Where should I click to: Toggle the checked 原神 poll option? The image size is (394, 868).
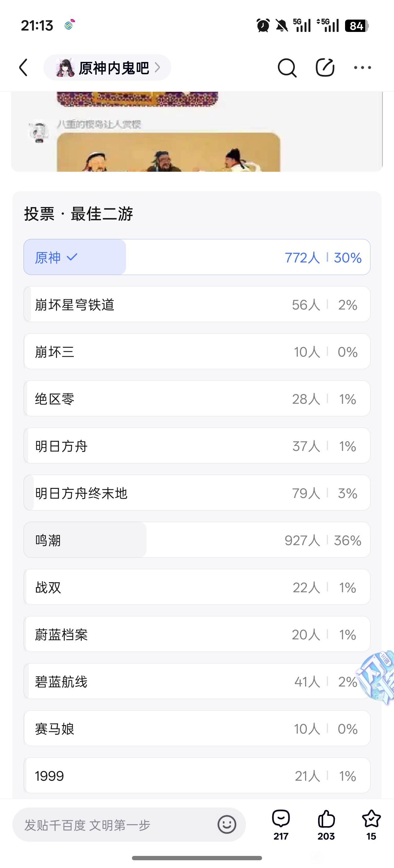[197, 257]
